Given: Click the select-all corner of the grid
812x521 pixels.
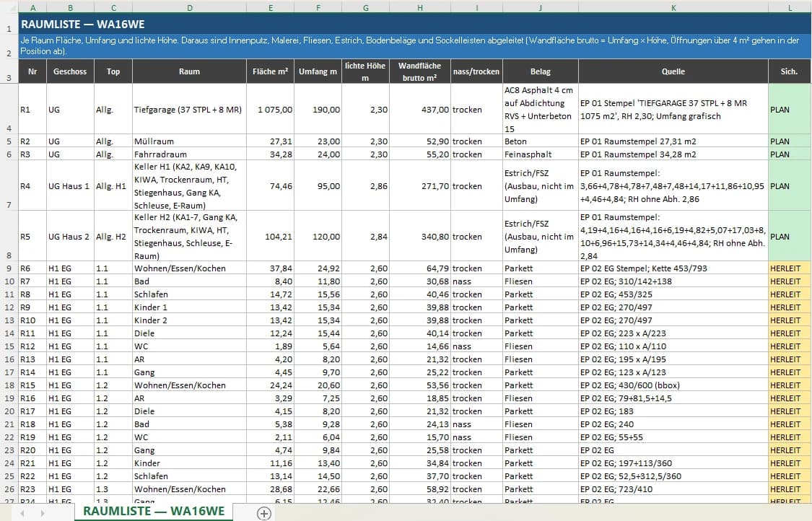Looking at the screenshot, I should [x=9, y=7].
